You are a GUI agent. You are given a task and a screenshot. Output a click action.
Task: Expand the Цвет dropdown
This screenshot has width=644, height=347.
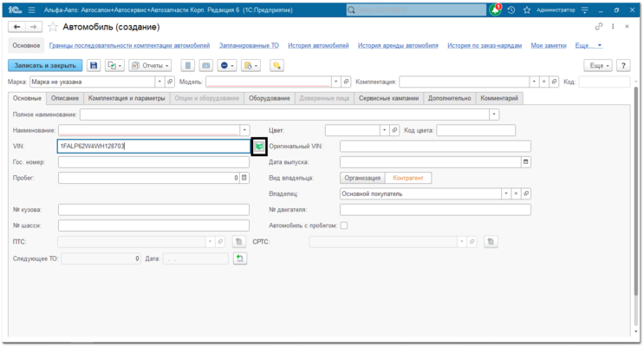pos(385,130)
